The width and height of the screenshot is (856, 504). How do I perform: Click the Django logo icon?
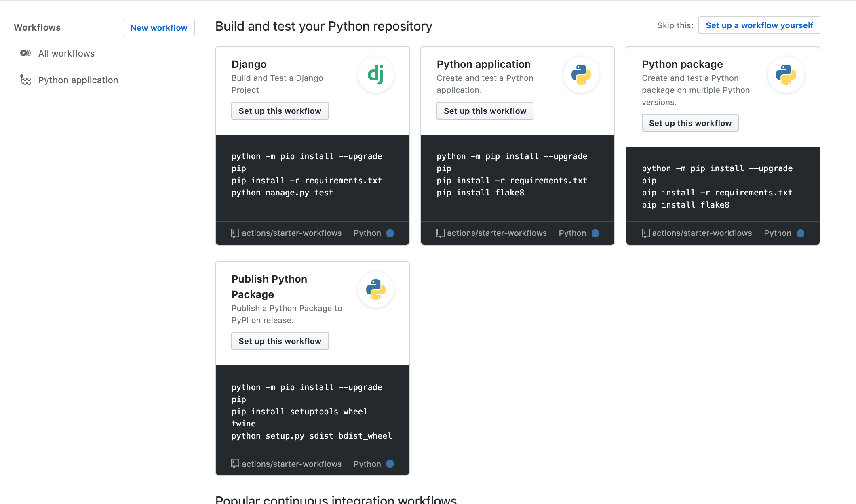pos(375,75)
